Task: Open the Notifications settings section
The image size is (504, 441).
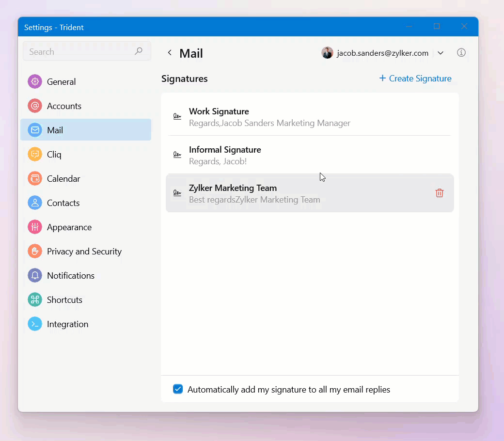Action: (70, 275)
